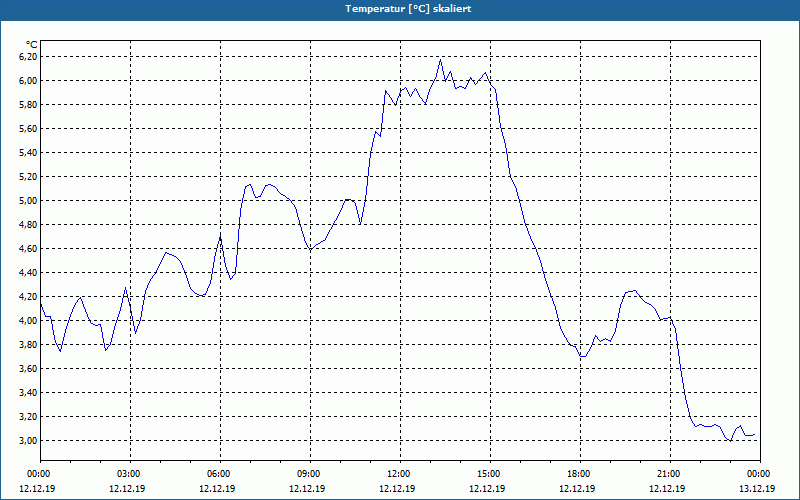Click the 5,40 y-axis label
This screenshot has width=800, height=500.
pos(28,153)
